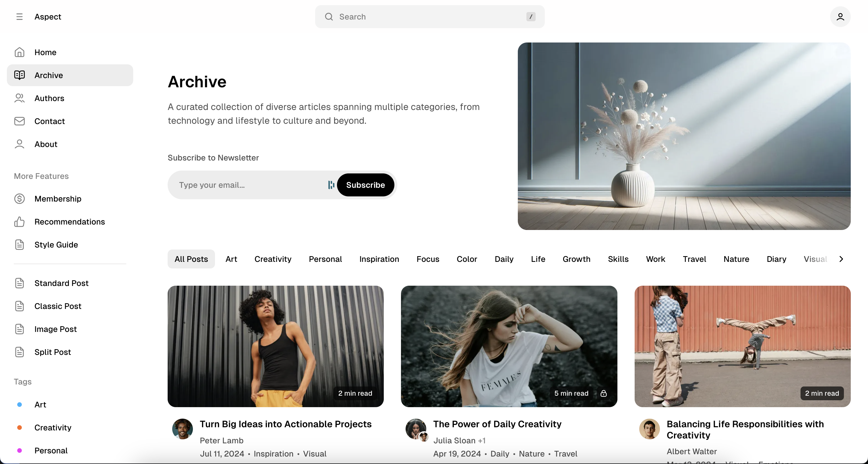
Task: Switch to the Travel filter tab
Action: [x=694, y=259]
